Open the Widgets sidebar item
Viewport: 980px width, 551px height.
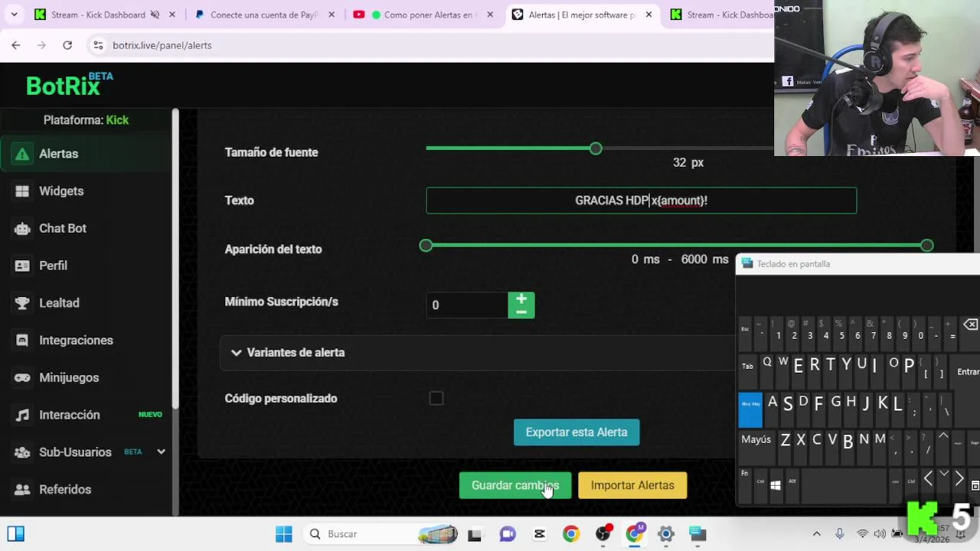[86, 191]
